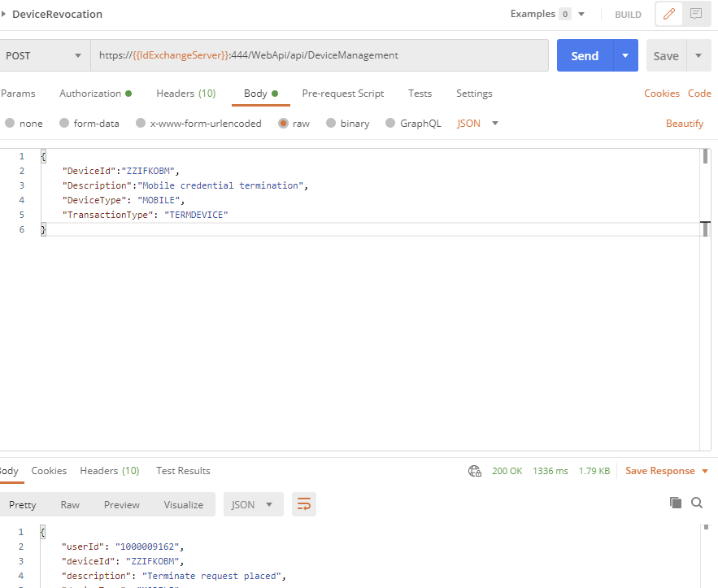Screen dimensions: 718x588
Task: Click the network globe lock icon
Action: [x=474, y=471]
